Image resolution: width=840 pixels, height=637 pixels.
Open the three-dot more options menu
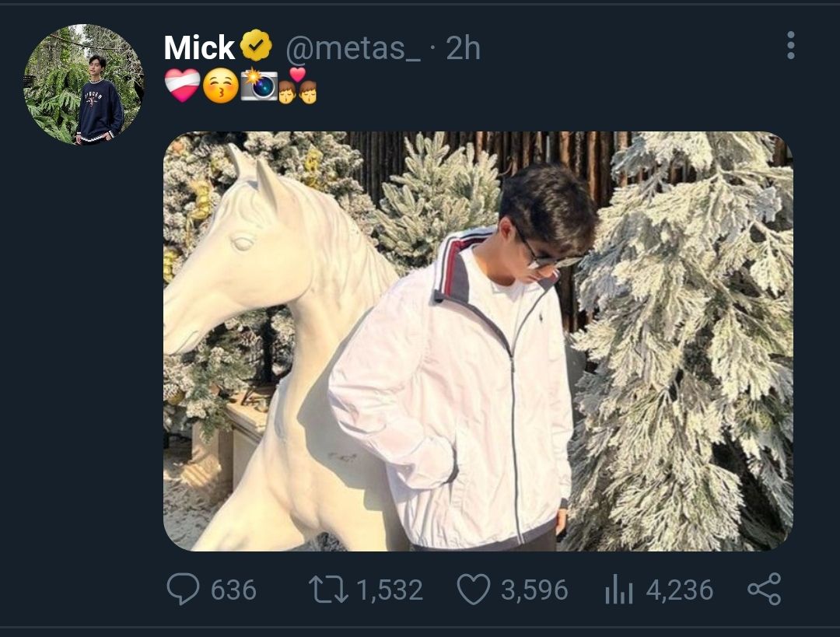point(791,45)
